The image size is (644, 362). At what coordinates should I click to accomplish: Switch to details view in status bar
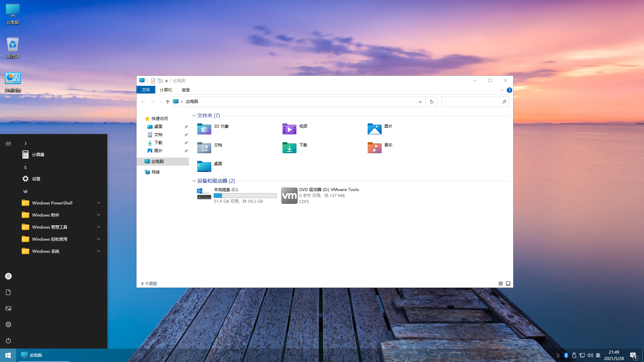(500, 283)
